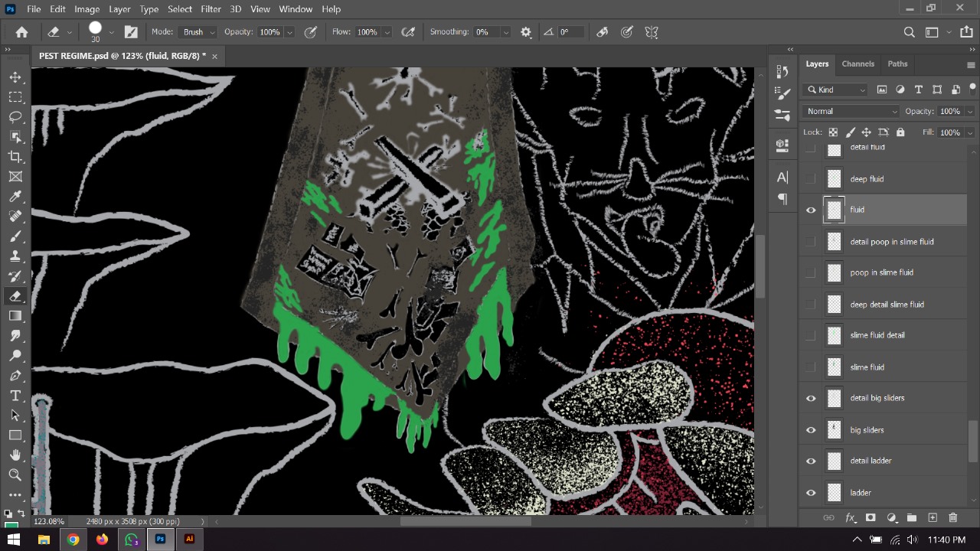Show the detail poop in slime fluid layer
Image resolution: width=980 pixels, height=551 pixels.
click(x=811, y=242)
